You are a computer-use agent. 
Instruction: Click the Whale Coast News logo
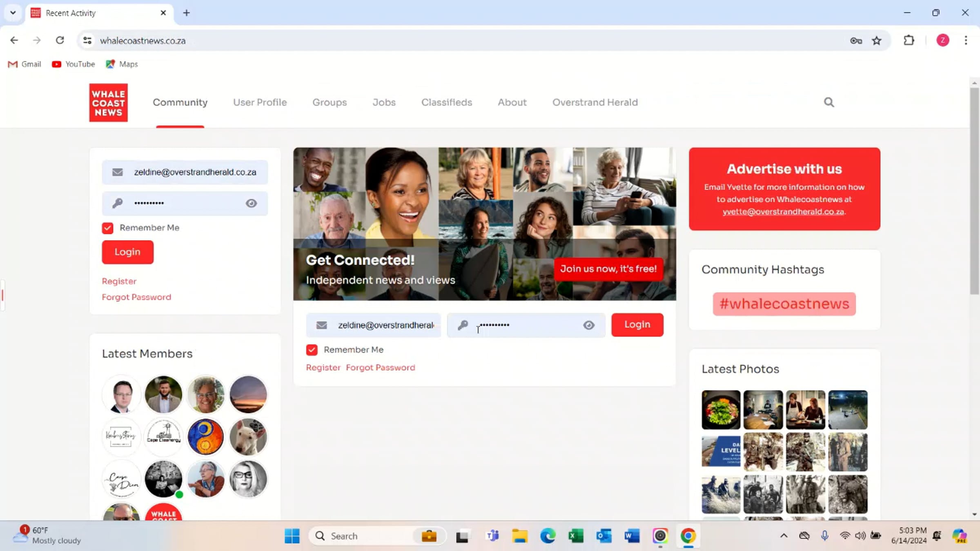[x=108, y=103]
